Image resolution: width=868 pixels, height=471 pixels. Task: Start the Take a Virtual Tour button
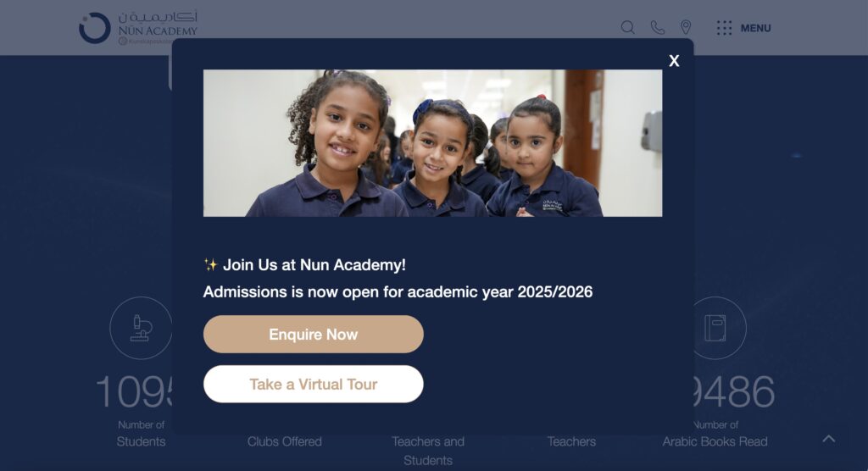[x=314, y=384]
